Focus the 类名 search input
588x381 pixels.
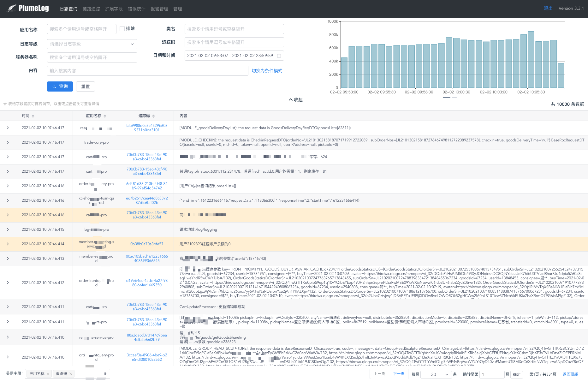234,29
